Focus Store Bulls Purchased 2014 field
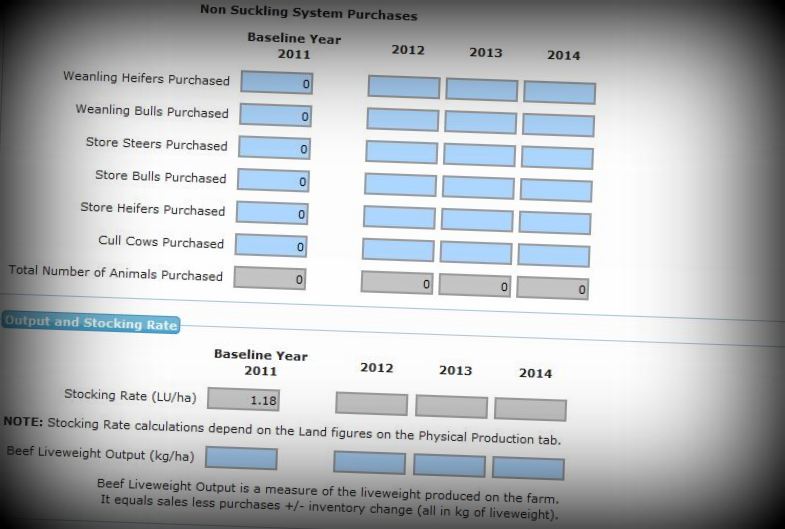Viewport: 785px width, 529px height. click(x=555, y=190)
